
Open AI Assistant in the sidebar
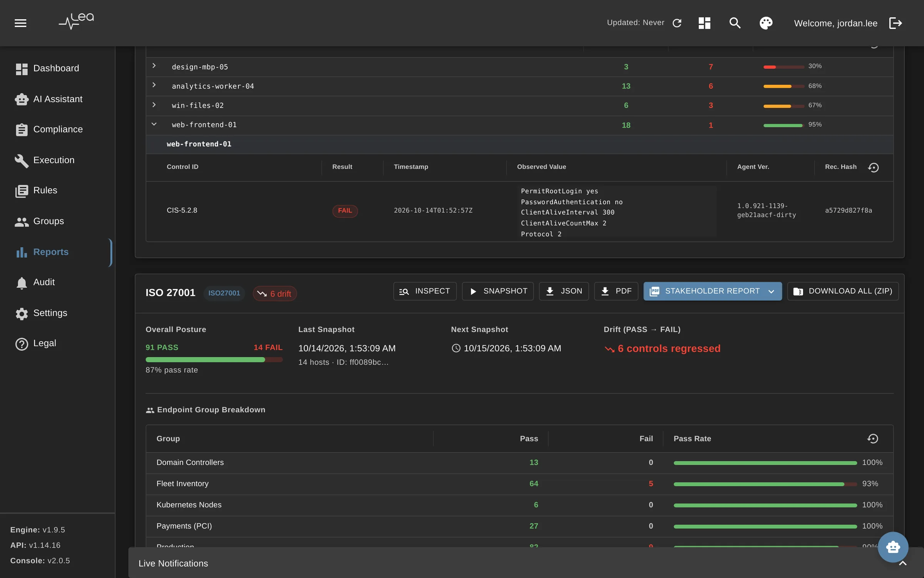(x=58, y=99)
